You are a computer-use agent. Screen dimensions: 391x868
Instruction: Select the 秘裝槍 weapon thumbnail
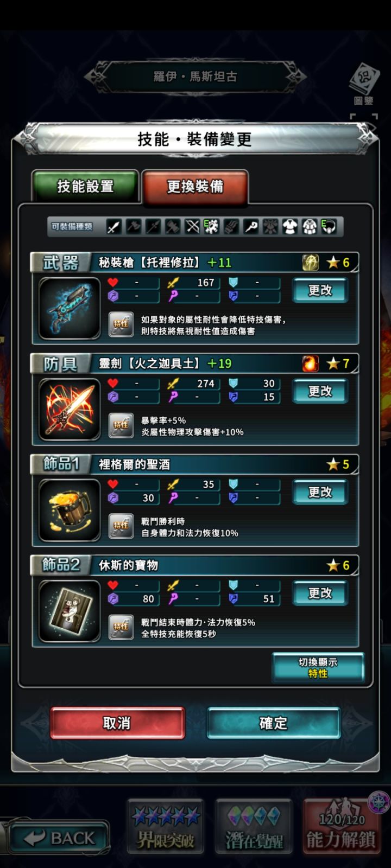pyautogui.click(x=70, y=309)
